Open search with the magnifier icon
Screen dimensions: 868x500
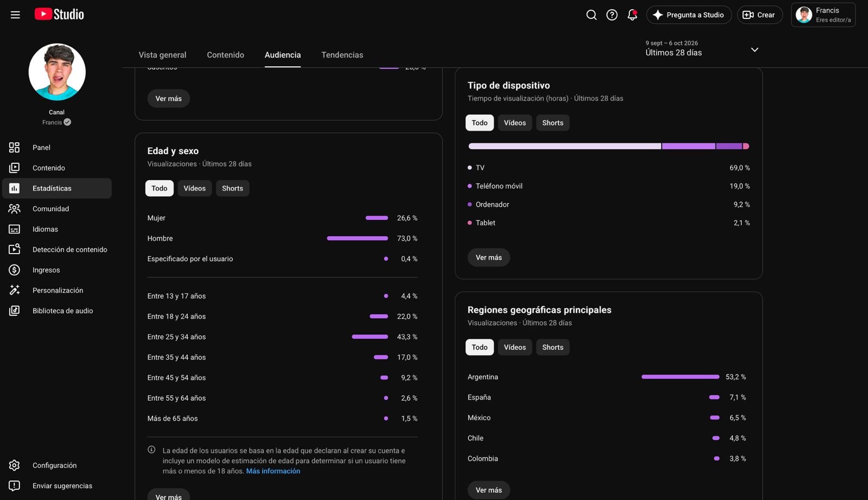tap(591, 15)
